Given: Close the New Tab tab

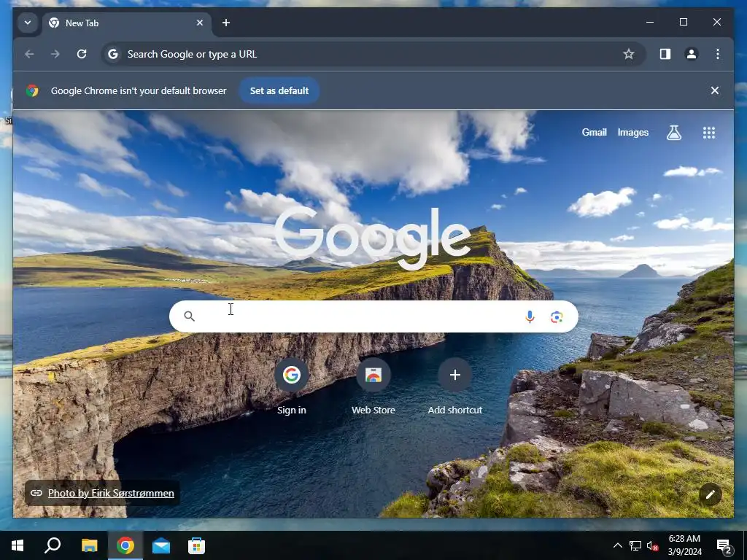Looking at the screenshot, I should click(x=200, y=23).
